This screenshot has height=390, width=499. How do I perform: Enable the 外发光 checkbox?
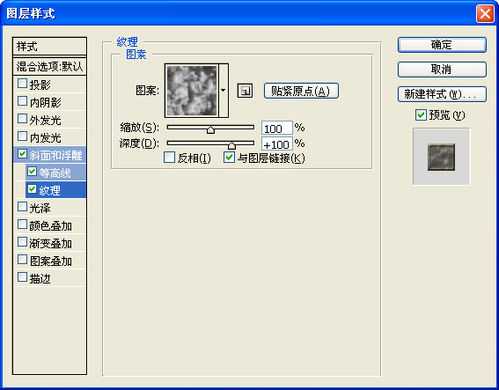click(x=22, y=119)
